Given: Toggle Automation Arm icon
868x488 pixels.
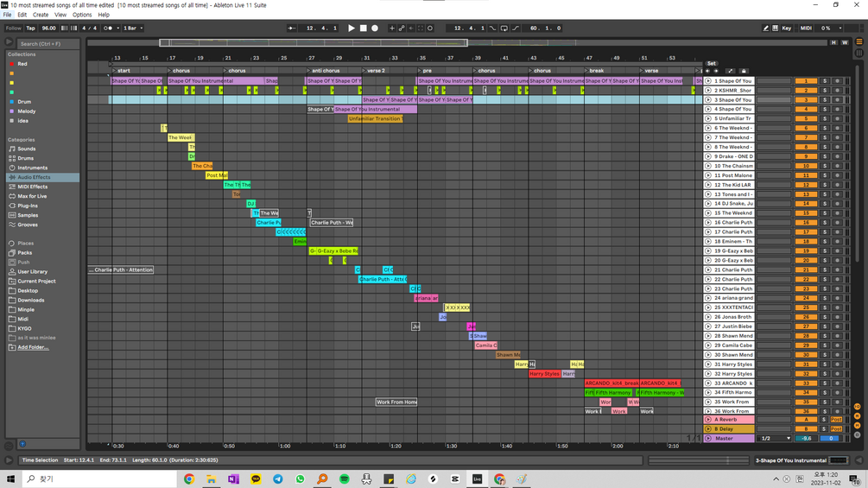Looking at the screenshot, I should (402, 28).
